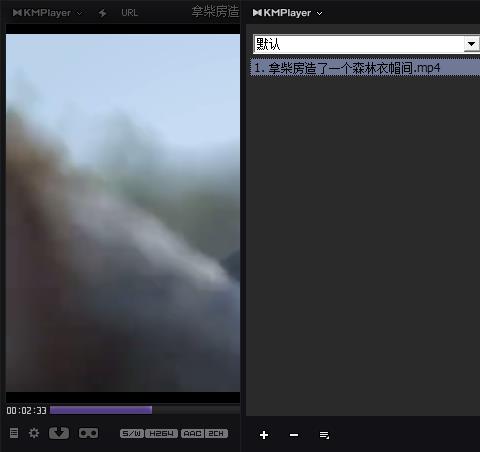This screenshot has width=480, height=452.
Task: Click the video title text in title bar
Action: click(x=215, y=12)
